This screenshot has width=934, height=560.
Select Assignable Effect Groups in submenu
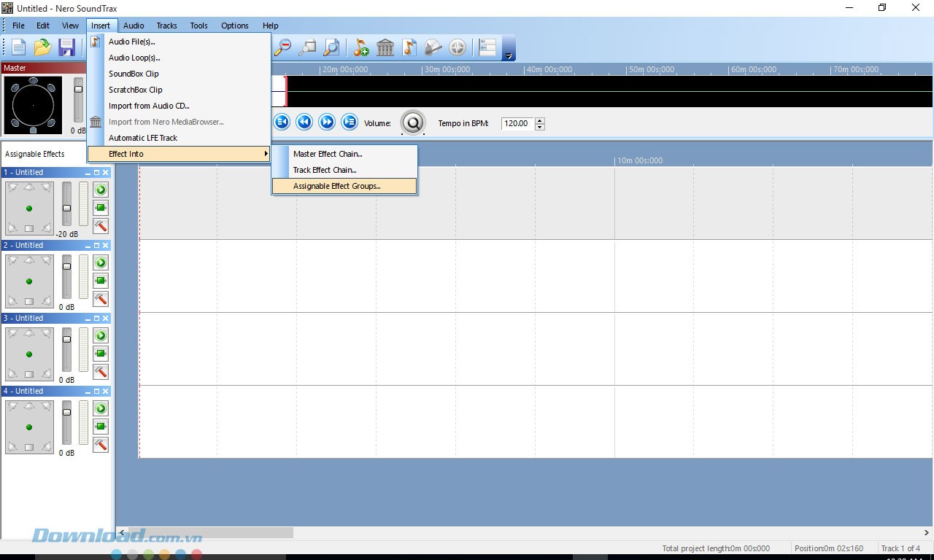click(336, 186)
